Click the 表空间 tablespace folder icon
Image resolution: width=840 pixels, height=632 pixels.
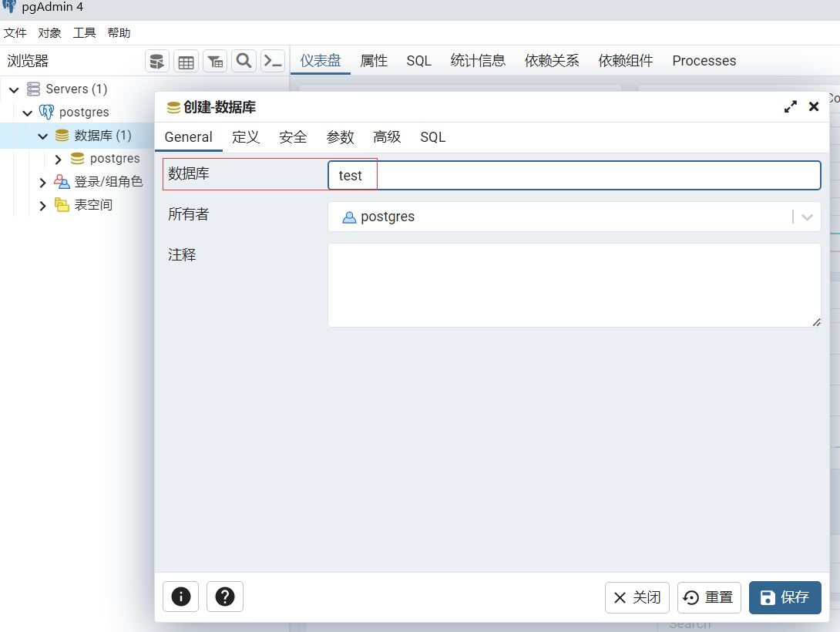click(x=62, y=204)
